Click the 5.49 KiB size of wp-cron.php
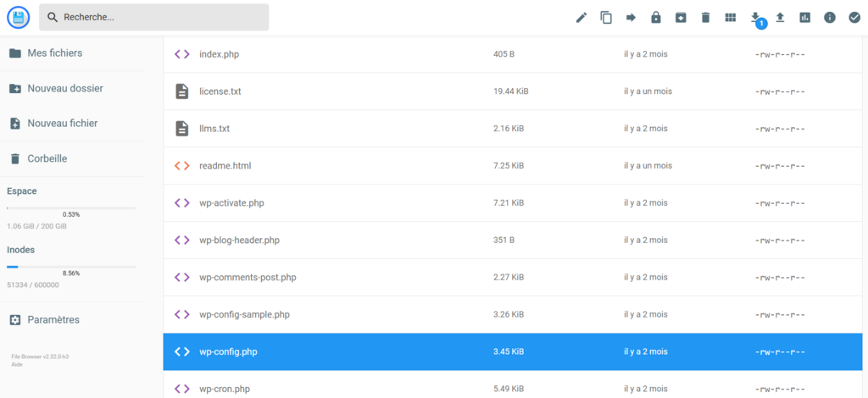The width and height of the screenshot is (868, 398). (x=509, y=389)
